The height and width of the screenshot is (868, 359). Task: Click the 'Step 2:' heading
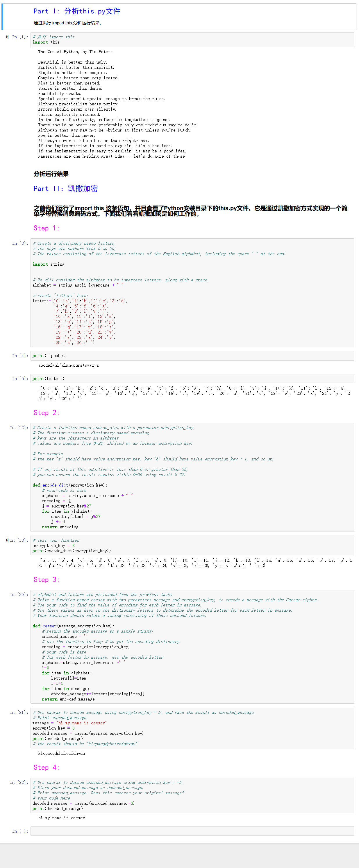(x=46, y=413)
